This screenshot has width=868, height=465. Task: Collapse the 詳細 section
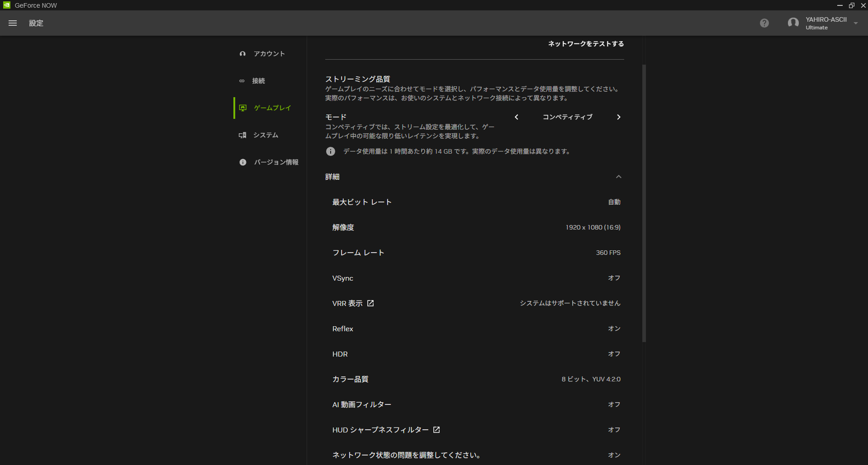click(x=619, y=177)
